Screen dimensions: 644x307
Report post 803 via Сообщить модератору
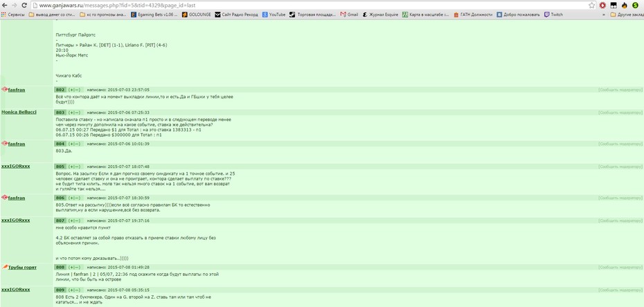pyautogui.click(x=619, y=112)
